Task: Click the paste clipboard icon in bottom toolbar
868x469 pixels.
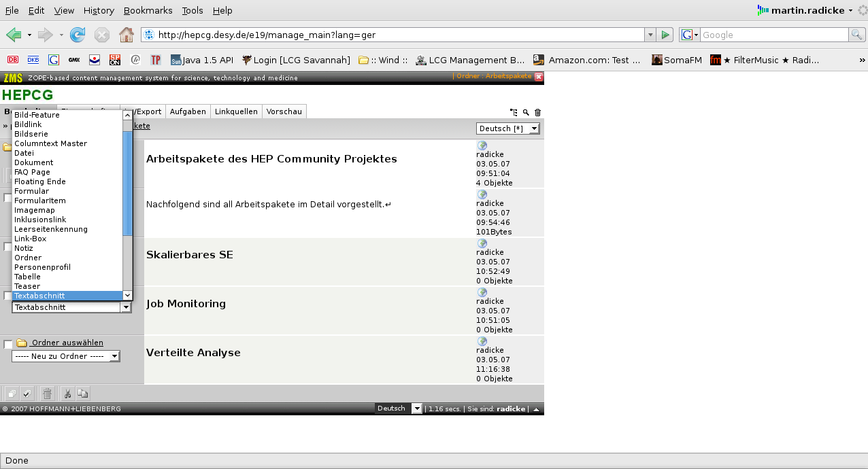Action: tap(82, 393)
